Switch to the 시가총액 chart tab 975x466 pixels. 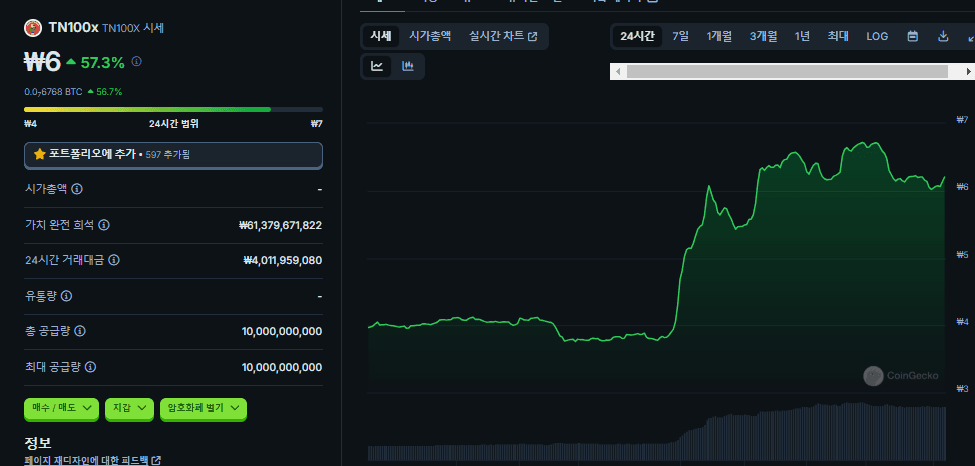(x=430, y=36)
